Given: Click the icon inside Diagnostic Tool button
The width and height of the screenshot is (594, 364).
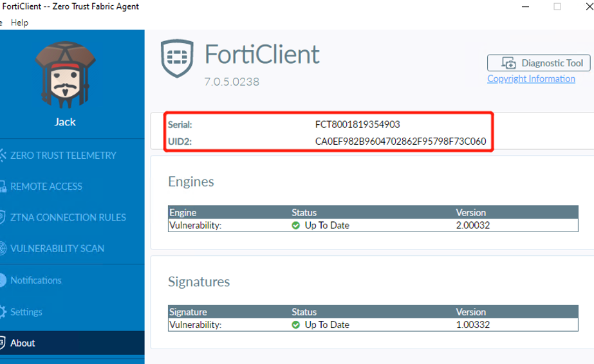Looking at the screenshot, I should pyautogui.click(x=509, y=63).
